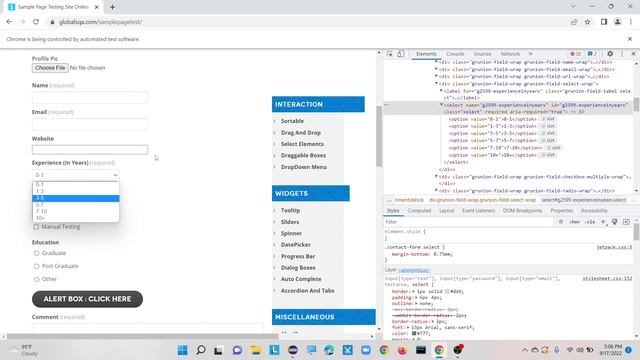Image resolution: width=640 pixels, height=360 pixels.
Task: Open File Explorer from the taskbar
Action: 256,350
